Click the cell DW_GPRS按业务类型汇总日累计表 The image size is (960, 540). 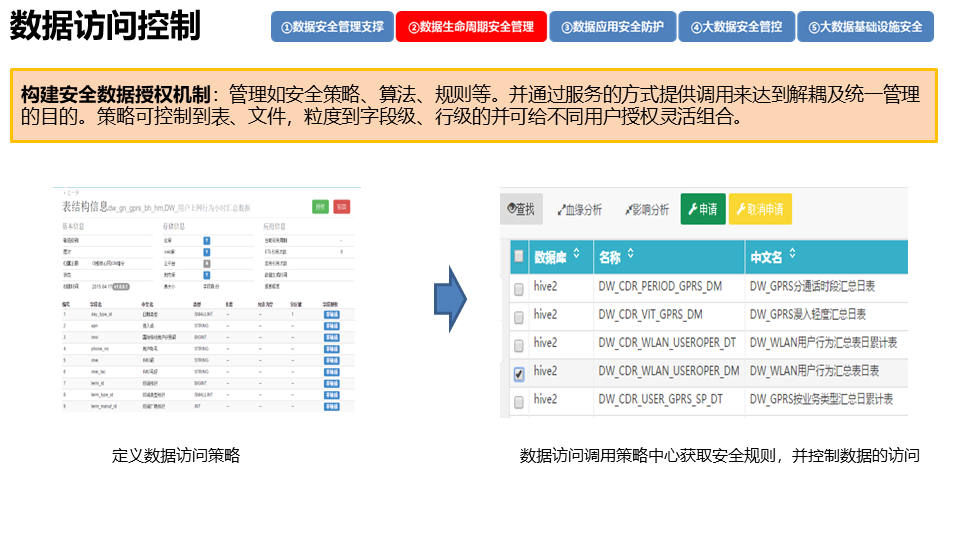click(821, 399)
